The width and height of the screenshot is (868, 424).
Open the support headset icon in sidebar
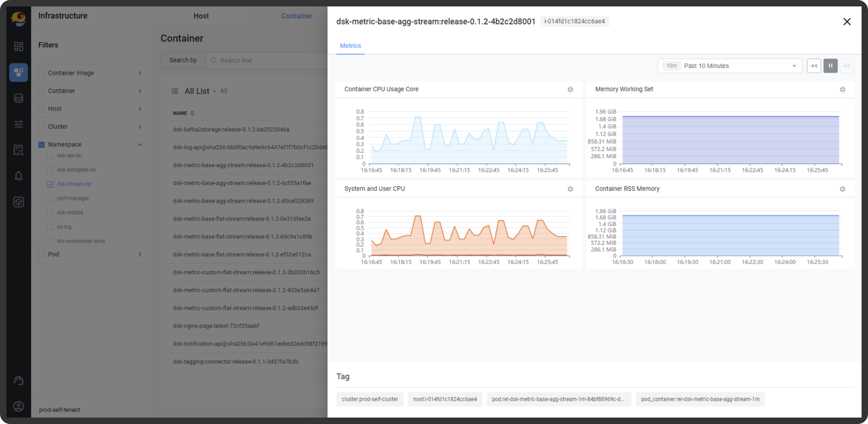18,380
